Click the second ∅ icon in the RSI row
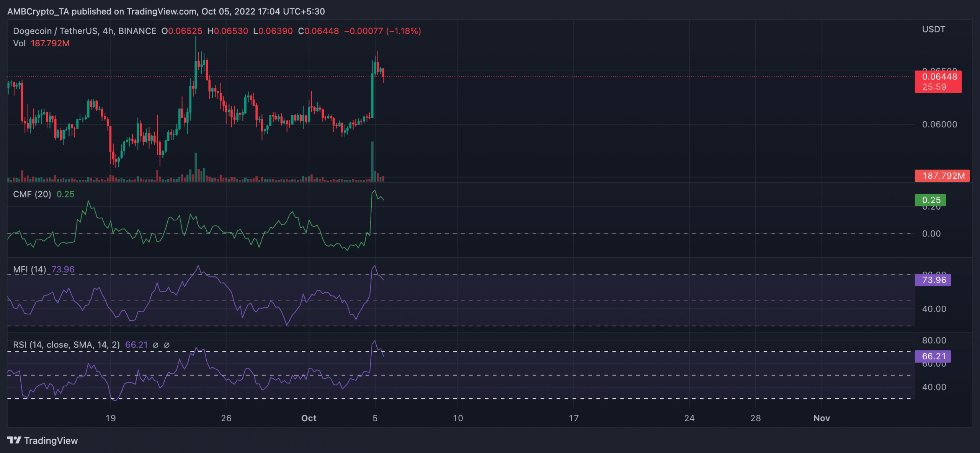Image resolution: width=980 pixels, height=453 pixels. point(166,344)
